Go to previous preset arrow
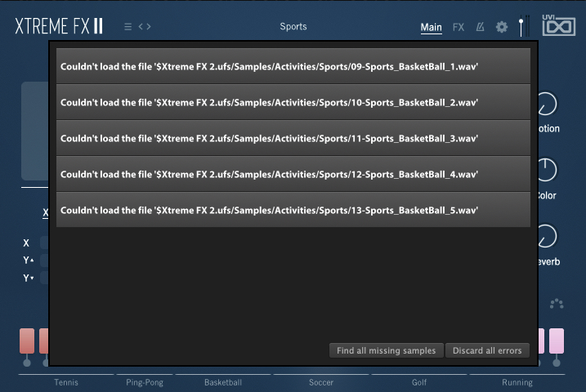Screen dimensions: 586x392 141,26
